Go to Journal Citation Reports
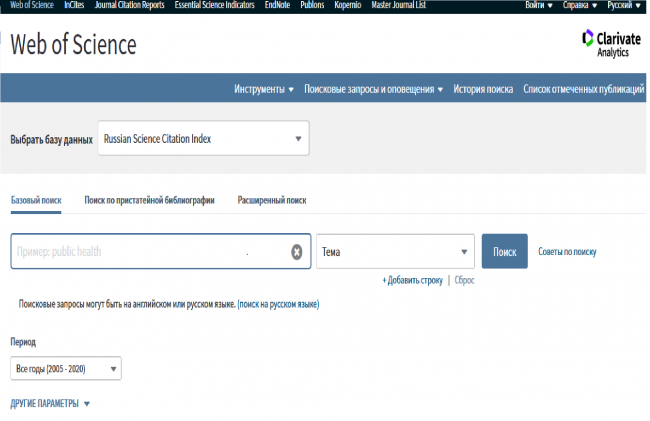Viewport: 650px width, 421px height. point(129,5)
